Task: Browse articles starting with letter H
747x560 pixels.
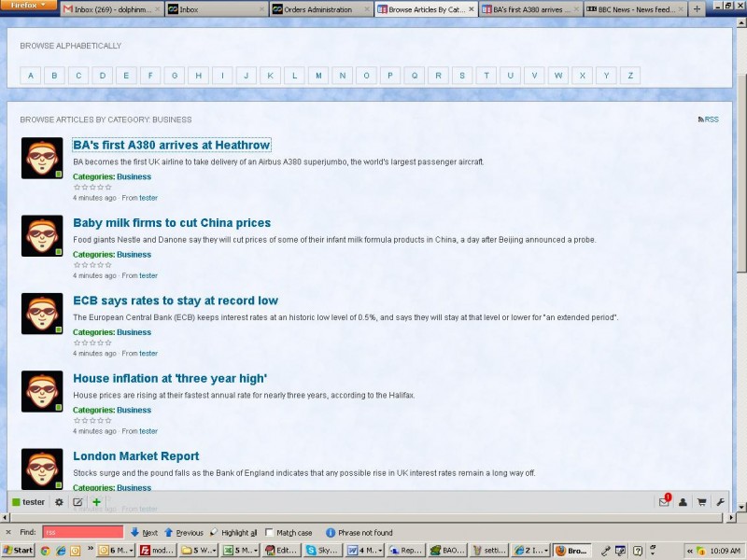Action: click(198, 76)
